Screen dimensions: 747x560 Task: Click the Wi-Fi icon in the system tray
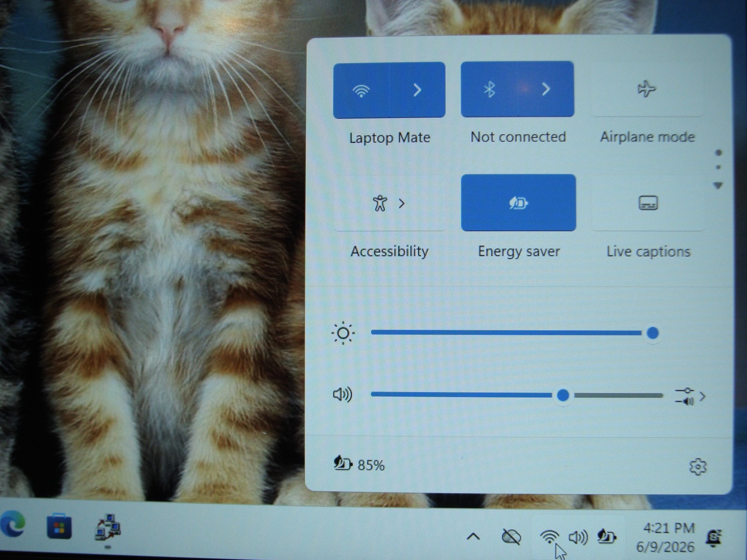point(550,537)
